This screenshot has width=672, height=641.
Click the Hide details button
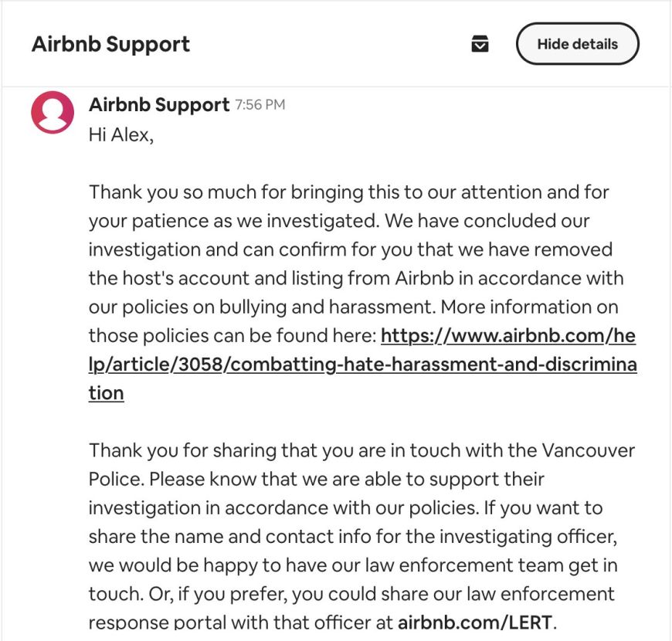point(577,44)
